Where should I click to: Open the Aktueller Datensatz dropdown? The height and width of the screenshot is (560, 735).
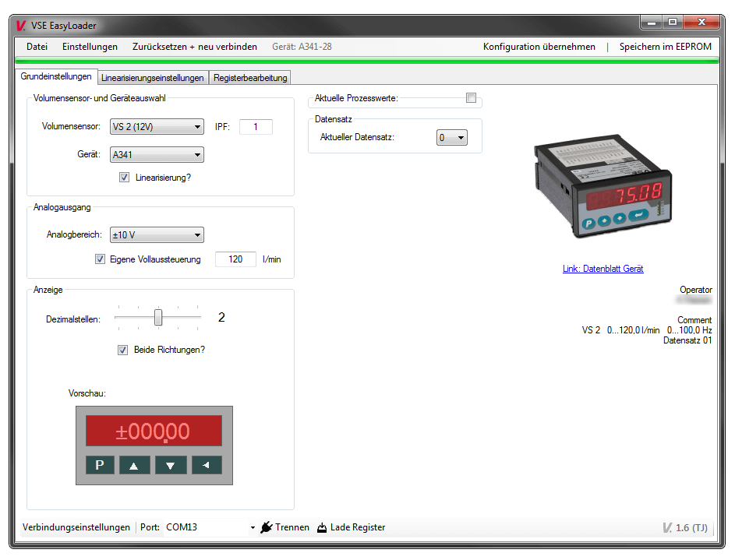coord(452,138)
